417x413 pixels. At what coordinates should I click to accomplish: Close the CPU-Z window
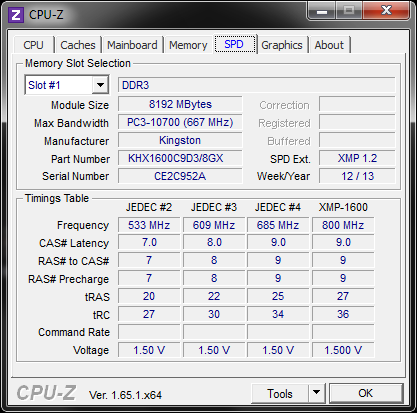click(386, 11)
